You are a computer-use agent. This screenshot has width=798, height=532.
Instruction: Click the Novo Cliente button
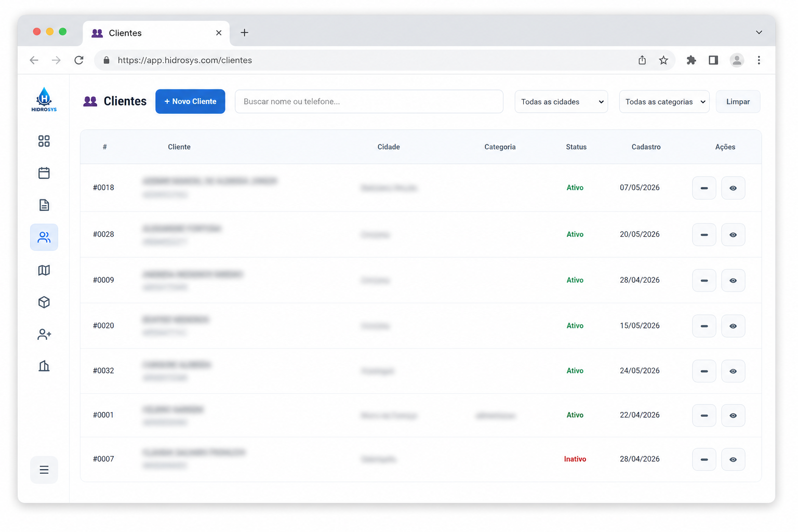(190, 101)
